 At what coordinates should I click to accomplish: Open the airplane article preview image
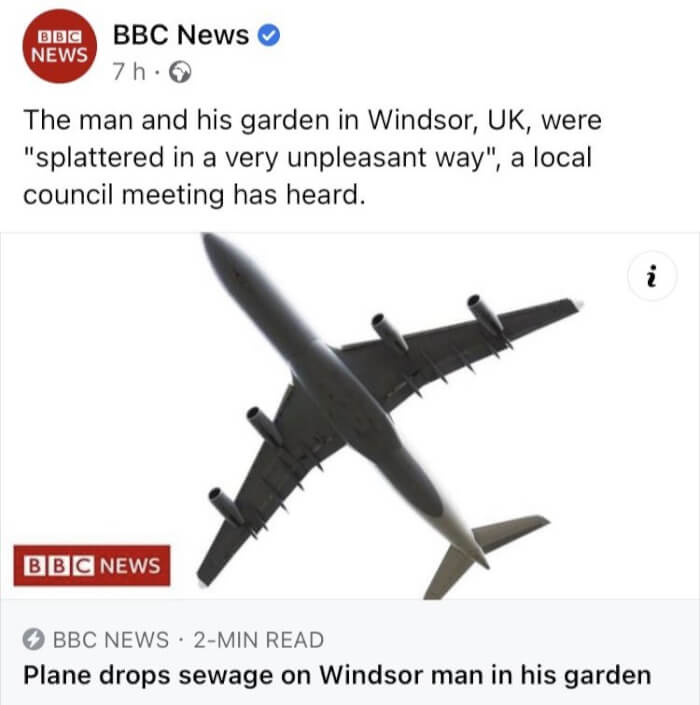(x=350, y=416)
